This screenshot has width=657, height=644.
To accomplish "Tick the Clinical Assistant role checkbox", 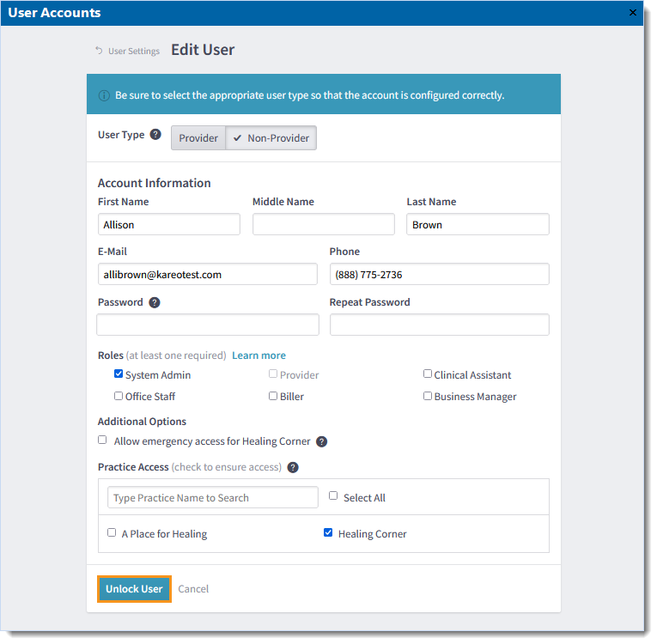I will tap(428, 374).
